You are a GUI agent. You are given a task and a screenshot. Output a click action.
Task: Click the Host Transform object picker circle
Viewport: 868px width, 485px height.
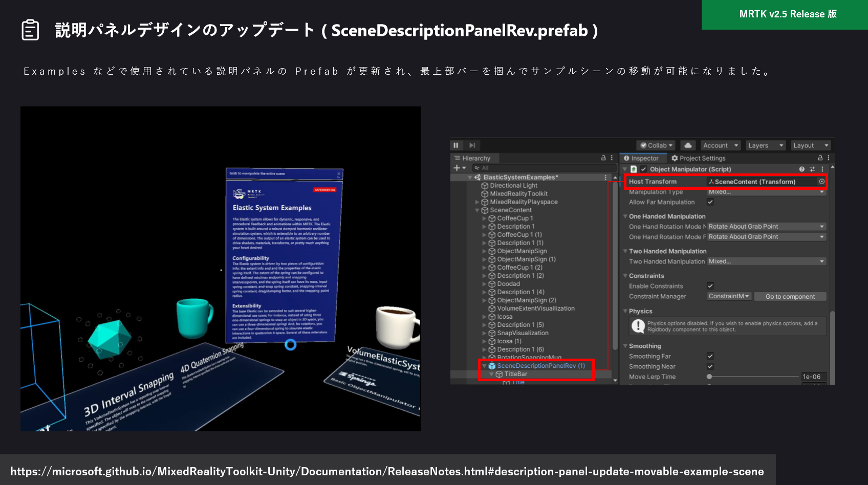(x=822, y=182)
